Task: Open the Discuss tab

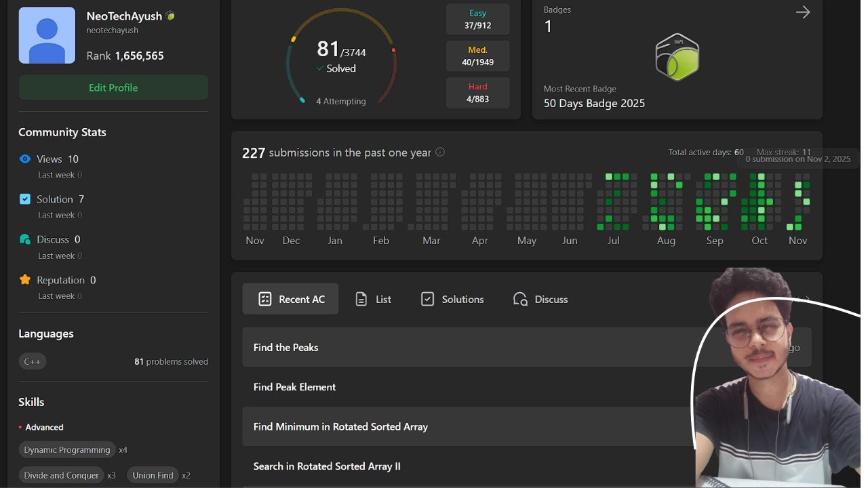Action: click(x=540, y=299)
